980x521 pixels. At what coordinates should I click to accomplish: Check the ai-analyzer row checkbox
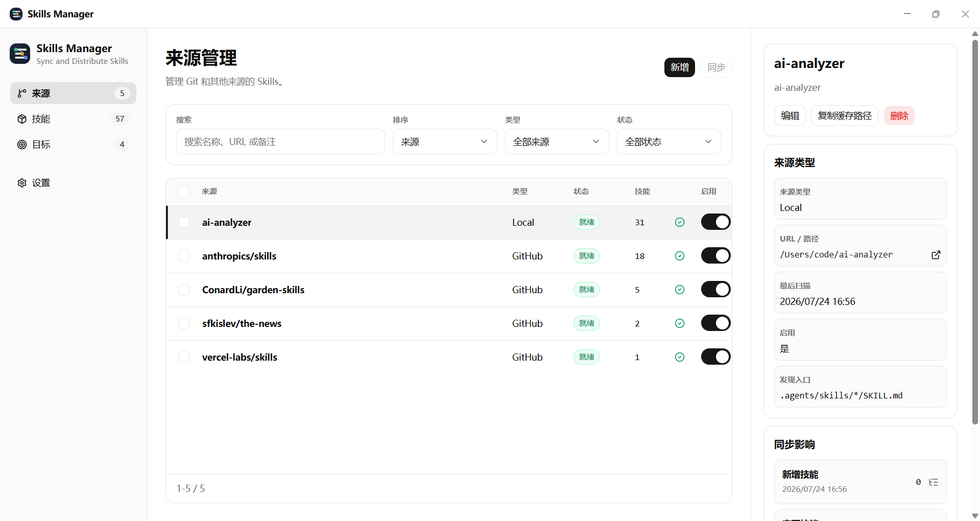click(x=184, y=222)
